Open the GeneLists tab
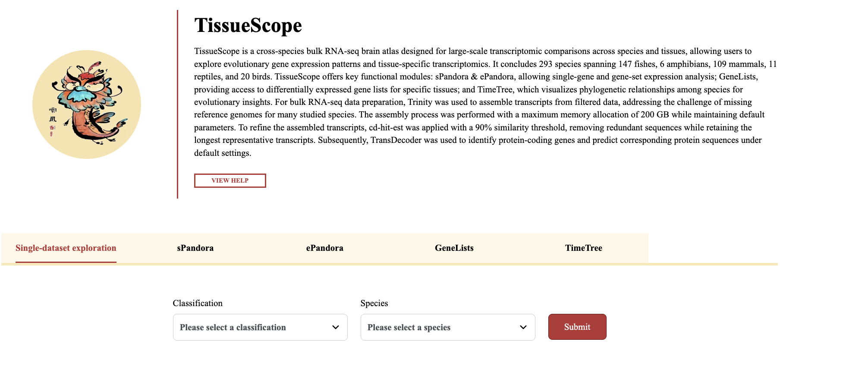 tap(454, 248)
